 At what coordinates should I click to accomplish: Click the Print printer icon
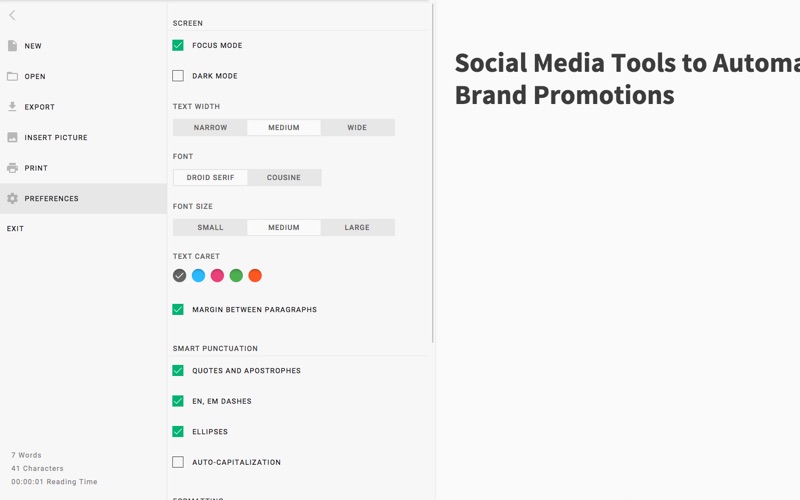12,168
